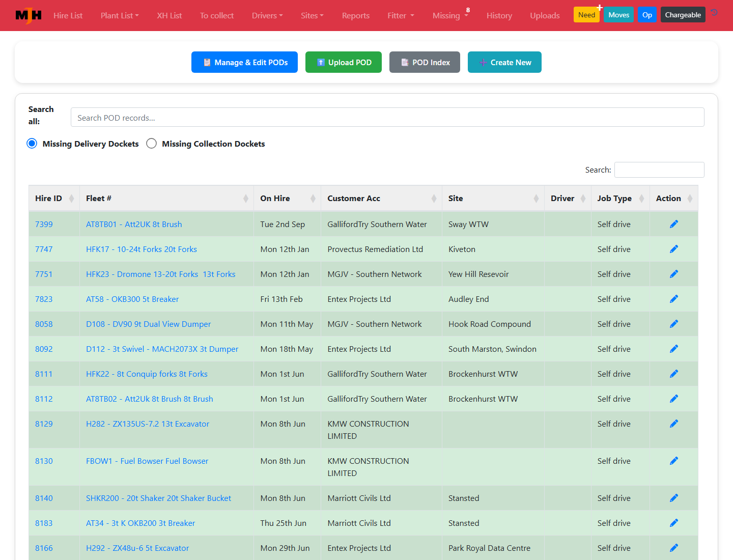Expand the Sites navigation dropdown

coord(312,15)
